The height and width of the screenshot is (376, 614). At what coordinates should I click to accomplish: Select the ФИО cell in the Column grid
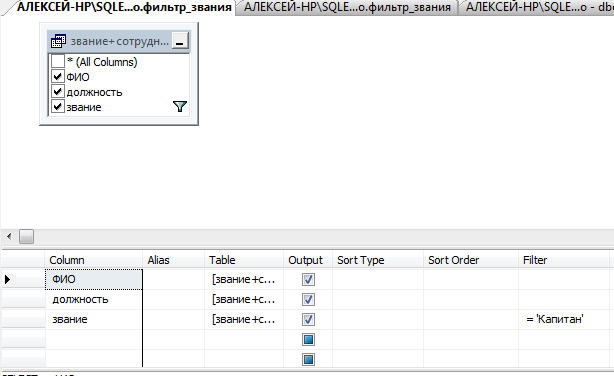tap(94, 279)
